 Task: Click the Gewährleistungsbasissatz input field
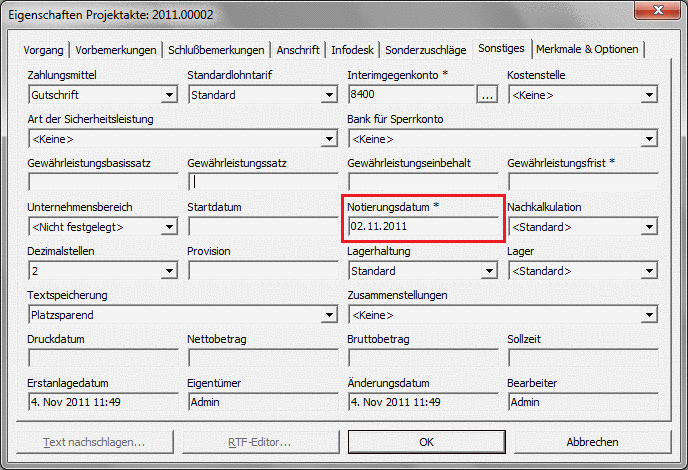click(103, 182)
